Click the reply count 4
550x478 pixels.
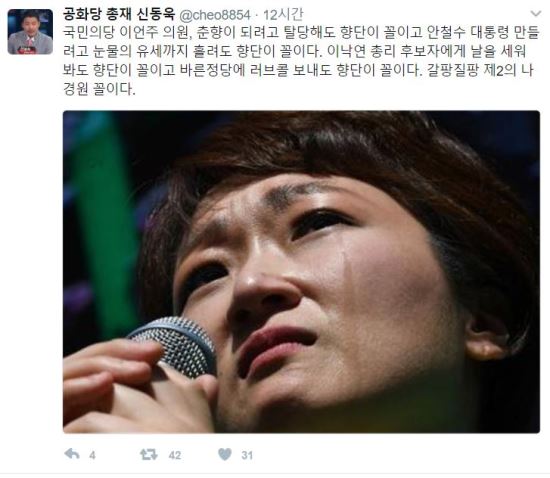pos(92,455)
